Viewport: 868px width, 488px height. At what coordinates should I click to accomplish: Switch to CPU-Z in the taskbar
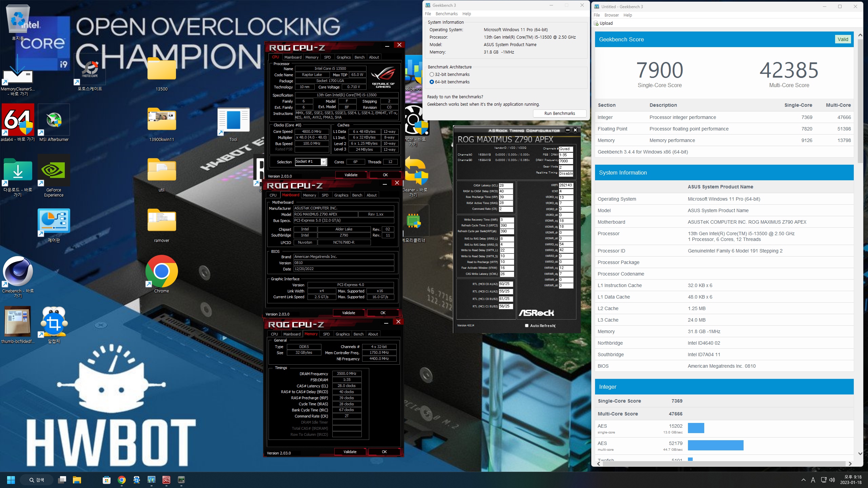coord(166,480)
